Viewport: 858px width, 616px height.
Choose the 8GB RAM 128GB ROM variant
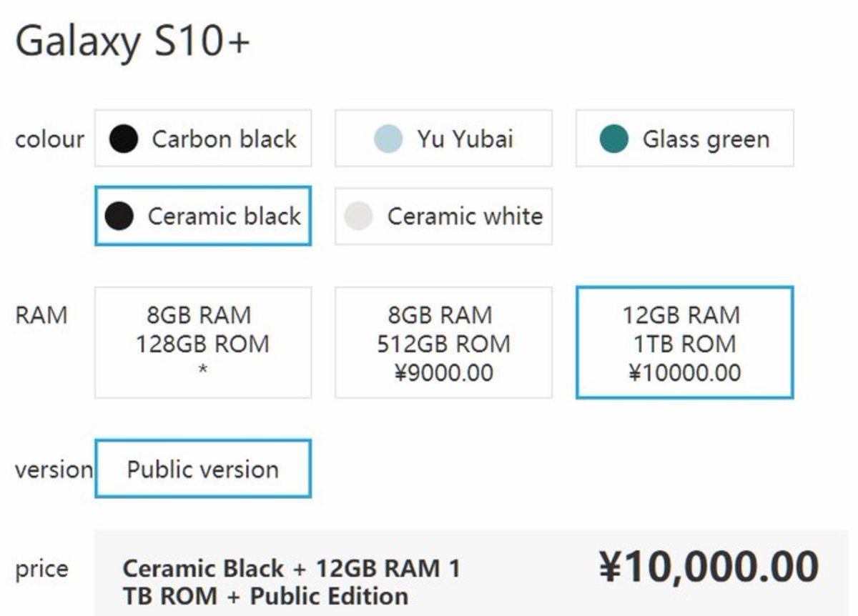[202, 342]
